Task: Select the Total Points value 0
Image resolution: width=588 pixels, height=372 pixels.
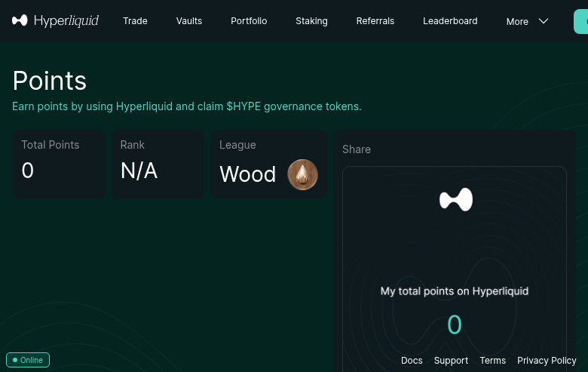Action: 28,171
